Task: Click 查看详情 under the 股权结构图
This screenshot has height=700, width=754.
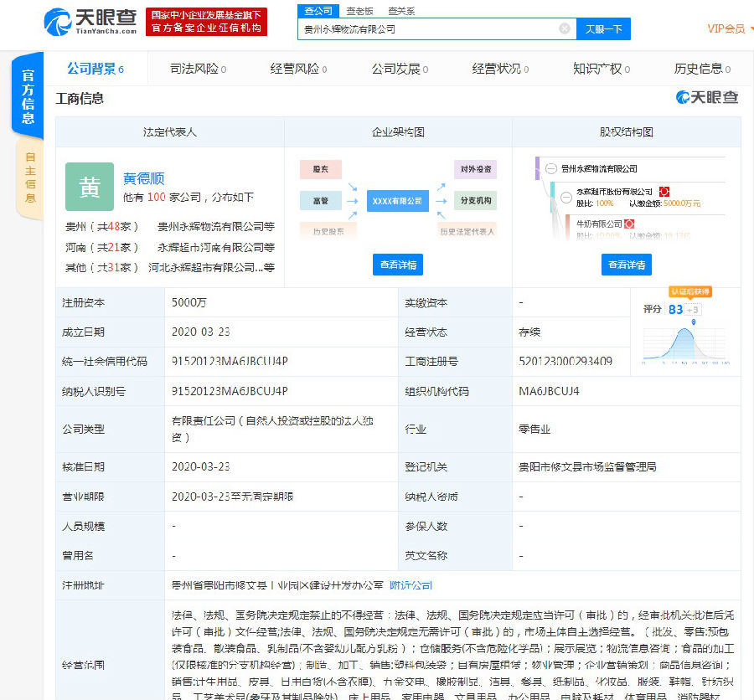Action: tap(627, 265)
